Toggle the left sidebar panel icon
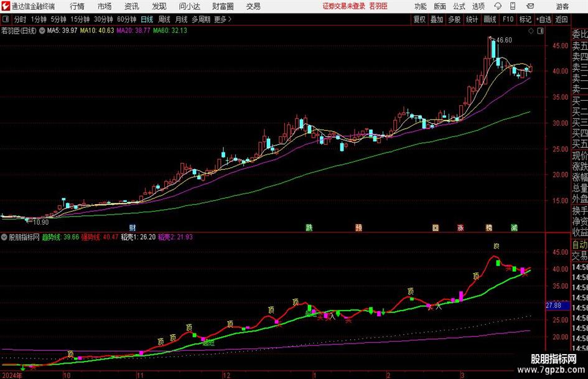Viewport: 588px width, 379px height. pyautogui.click(x=5, y=19)
